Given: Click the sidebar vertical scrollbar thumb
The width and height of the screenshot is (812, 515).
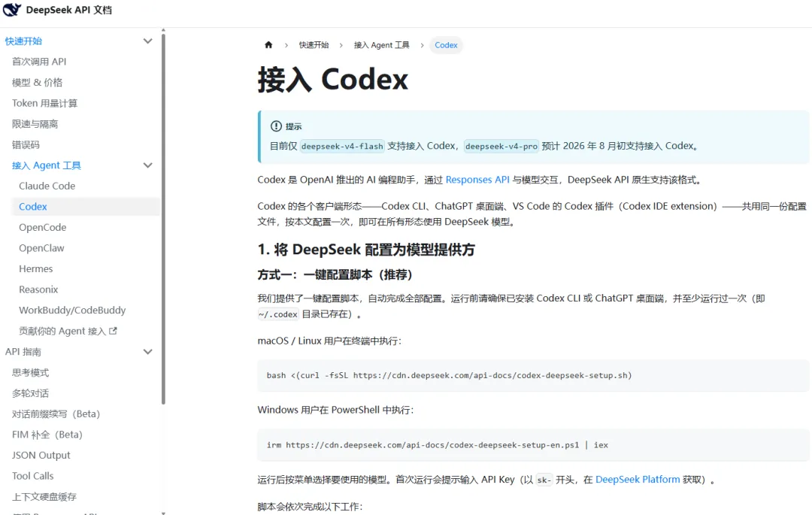Looking at the screenshot, I should click(163, 219).
